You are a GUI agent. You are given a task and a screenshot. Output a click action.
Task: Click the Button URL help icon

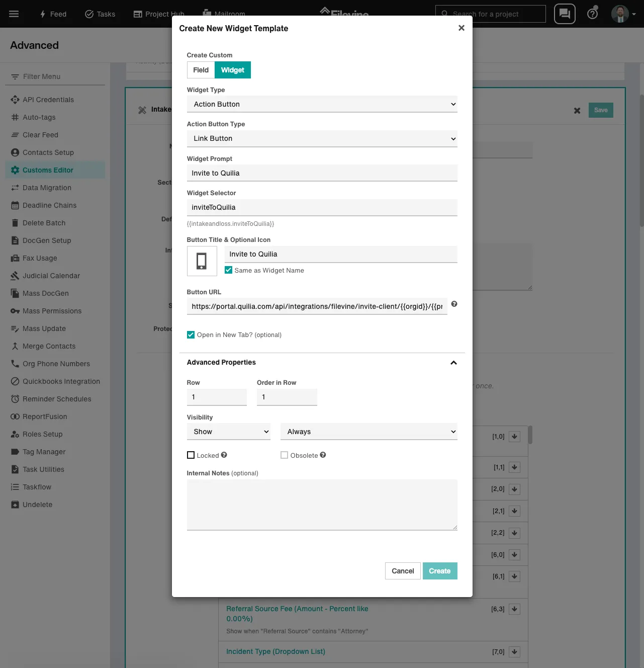pyautogui.click(x=454, y=304)
